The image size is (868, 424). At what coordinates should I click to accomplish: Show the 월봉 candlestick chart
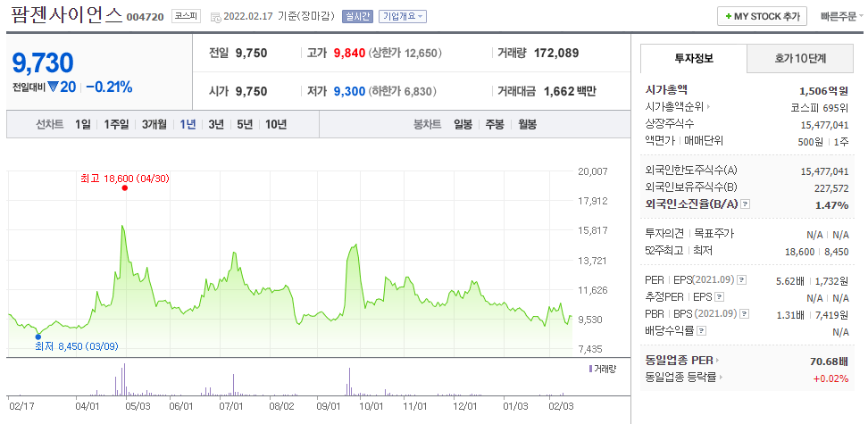(x=527, y=125)
